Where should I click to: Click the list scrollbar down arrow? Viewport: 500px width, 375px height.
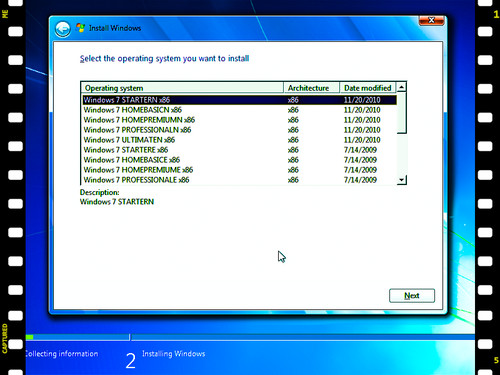402,180
